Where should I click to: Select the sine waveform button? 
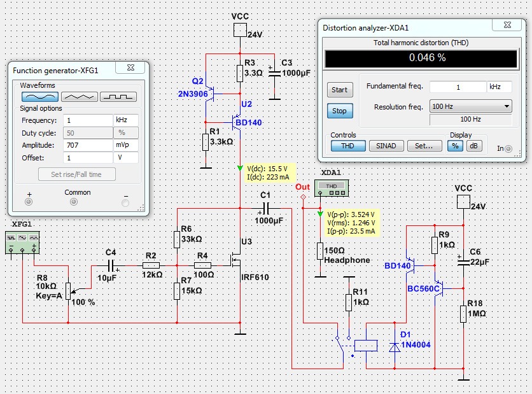click(40, 97)
